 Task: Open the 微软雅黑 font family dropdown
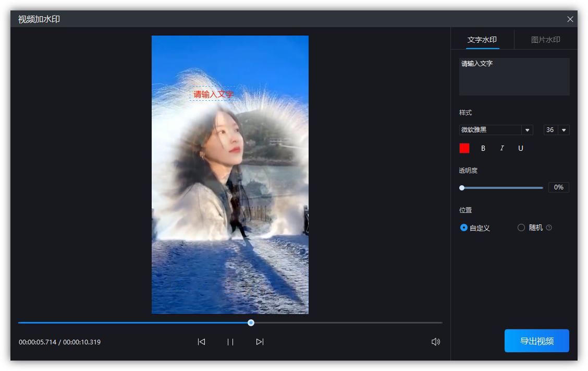coord(527,130)
